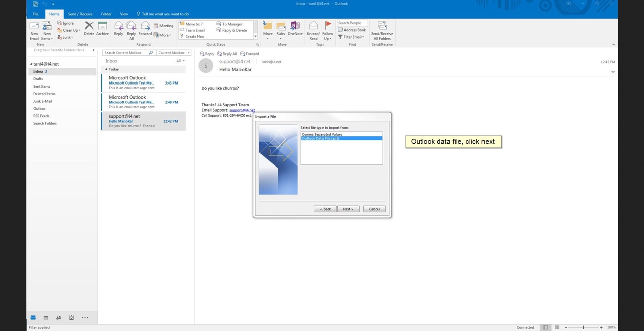Click the Meeting reply icon
Screen dimensions: 644x331
coord(164,26)
